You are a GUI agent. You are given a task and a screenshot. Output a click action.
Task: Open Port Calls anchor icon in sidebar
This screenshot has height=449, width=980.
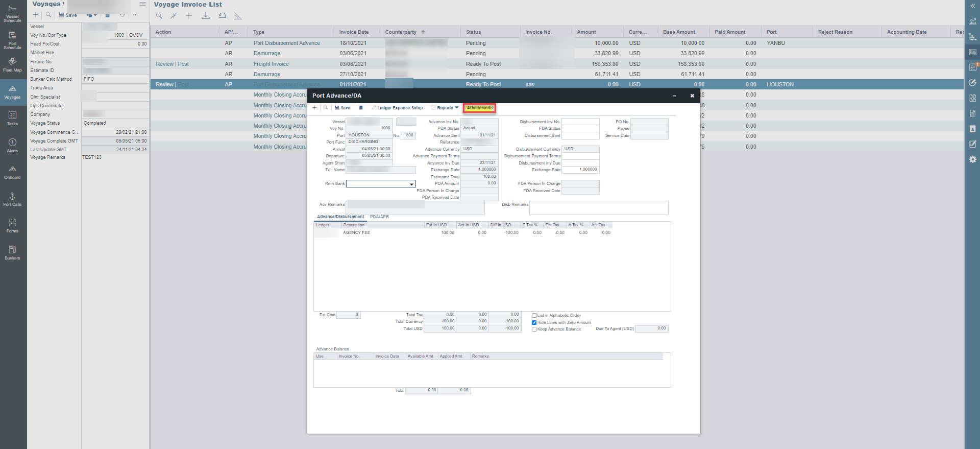[12, 199]
